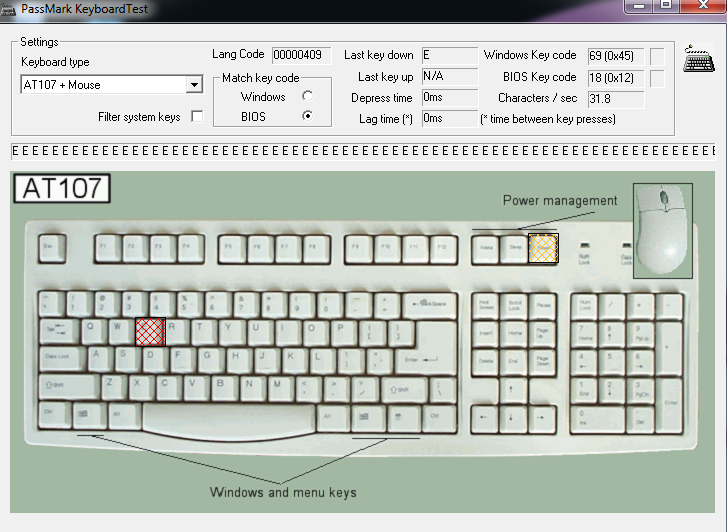Close the PassMark KeyboardTest window
The image size is (727, 532).
coord(703,6)
